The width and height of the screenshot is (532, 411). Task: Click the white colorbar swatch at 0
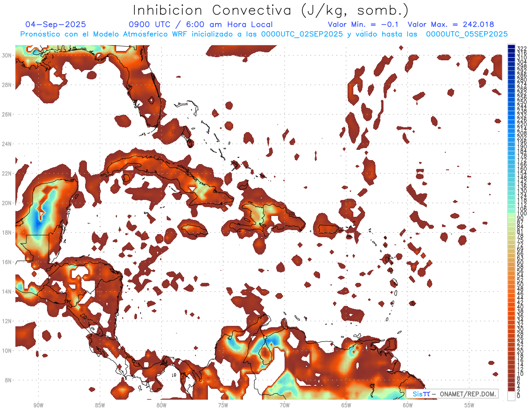point(512,396)
